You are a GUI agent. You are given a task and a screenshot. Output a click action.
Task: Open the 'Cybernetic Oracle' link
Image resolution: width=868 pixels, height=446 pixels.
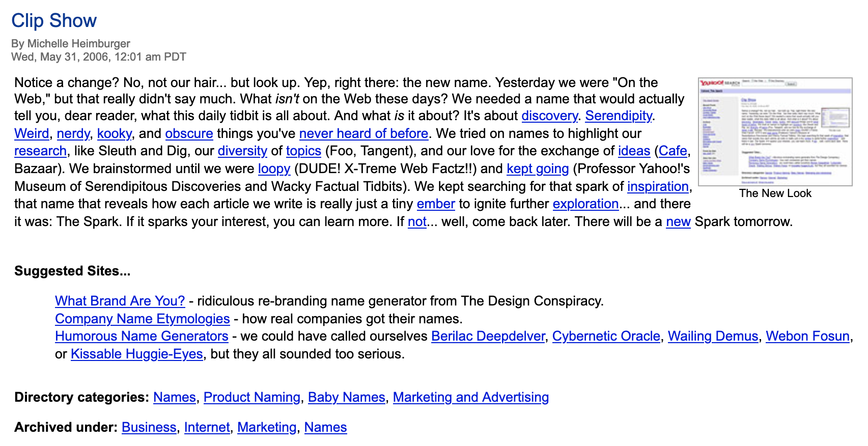click(x=606, y=337)
